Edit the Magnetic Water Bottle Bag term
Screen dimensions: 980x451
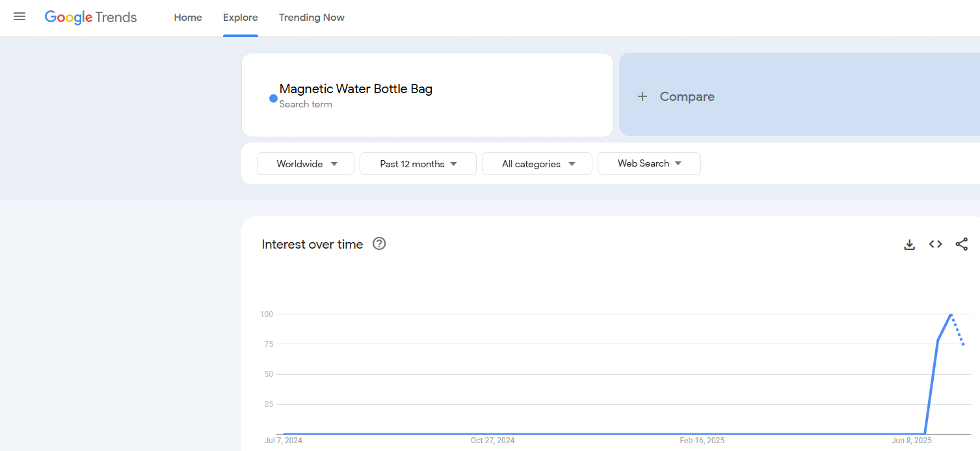356,89
